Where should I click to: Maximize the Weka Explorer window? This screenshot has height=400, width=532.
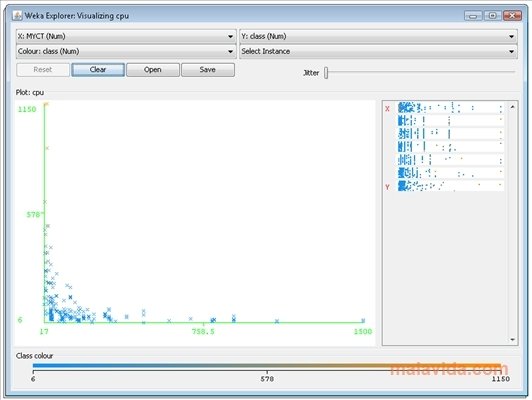(x=493, y=16)
